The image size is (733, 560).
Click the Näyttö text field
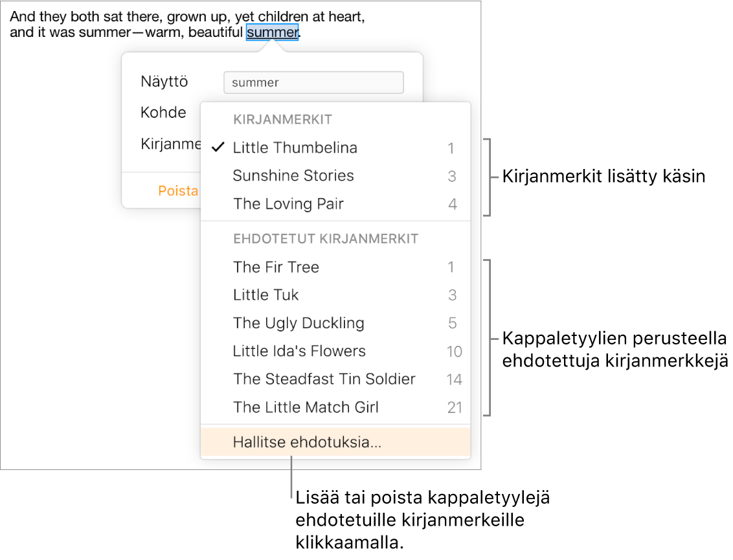(x=313, y=82)
